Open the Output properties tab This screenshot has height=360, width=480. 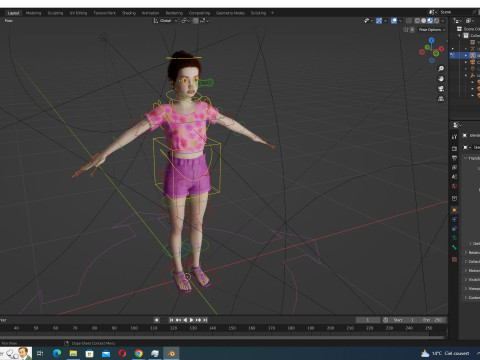[454, 158]
